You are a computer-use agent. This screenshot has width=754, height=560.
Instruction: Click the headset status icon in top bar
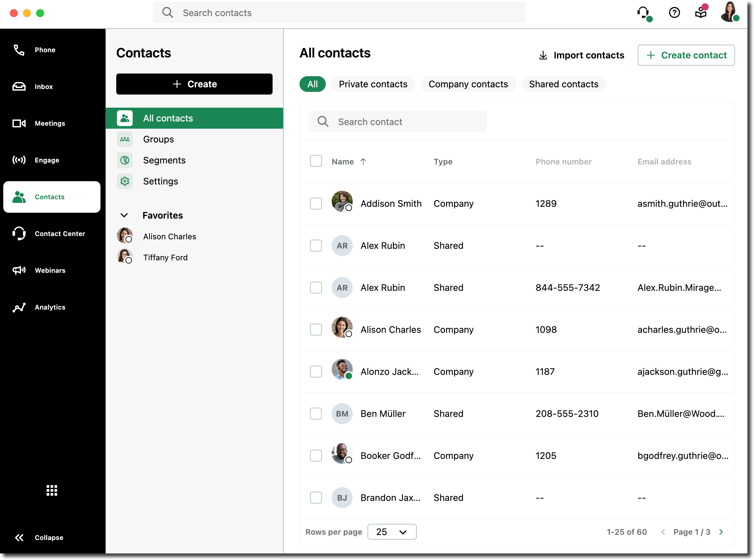pyautogui.click(x=644, y=13)
